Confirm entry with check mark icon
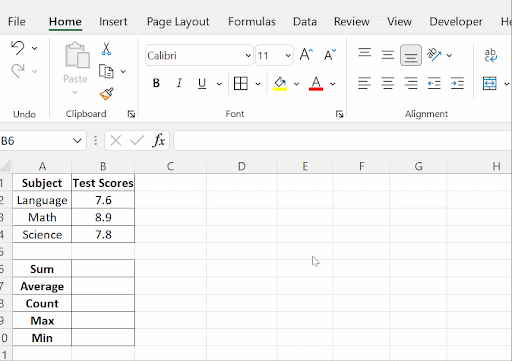Image resolution: width=512 pixels, height=361 pixels. coord(137,141)
